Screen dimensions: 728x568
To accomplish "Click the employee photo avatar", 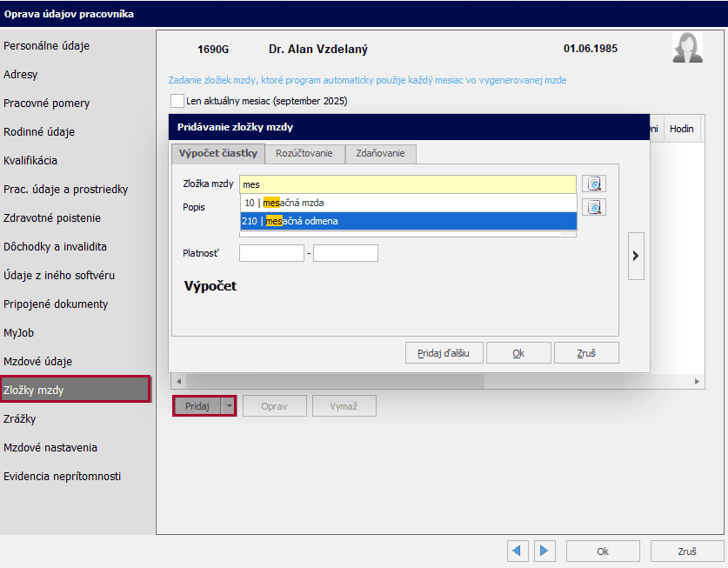I will click(687, 48).
